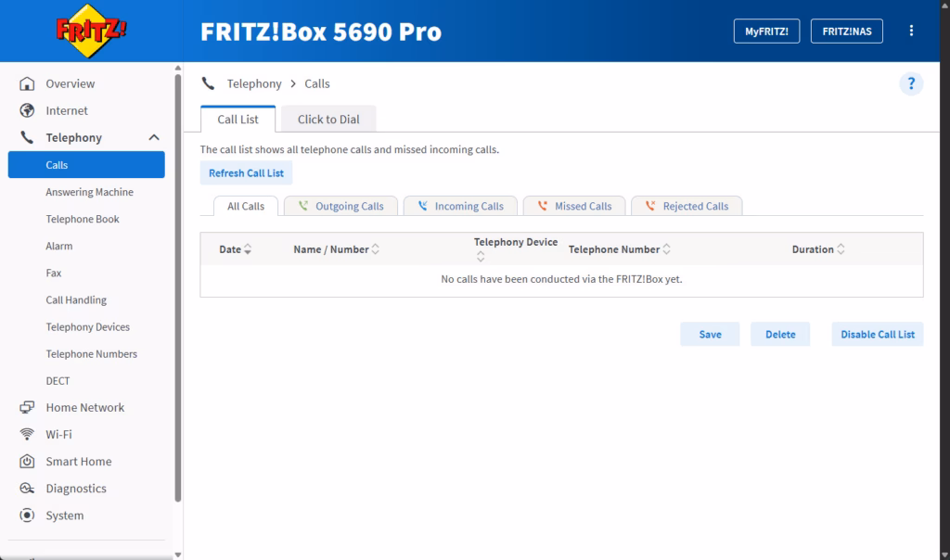Click sidebar scrollbar up arrow
Screen dimensions: 950x560
point(177,68)
